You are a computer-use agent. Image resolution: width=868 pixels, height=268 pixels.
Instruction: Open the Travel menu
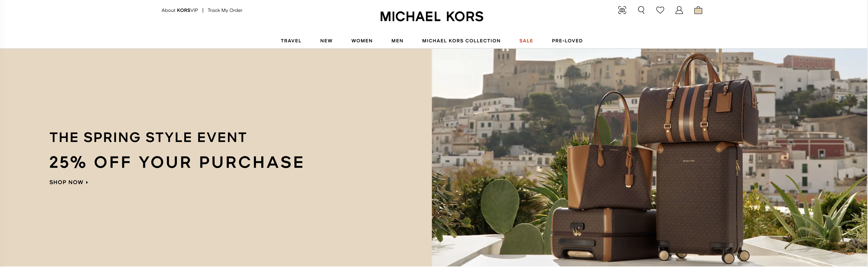(291, 41)
